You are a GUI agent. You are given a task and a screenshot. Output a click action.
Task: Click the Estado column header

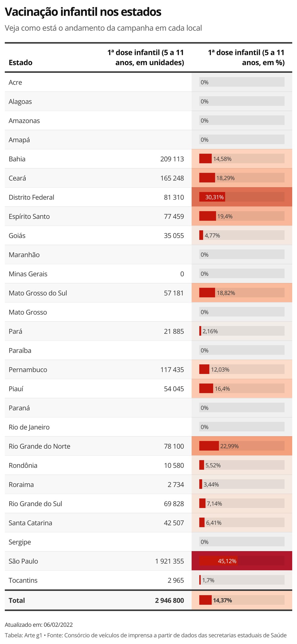pos(21,62)
